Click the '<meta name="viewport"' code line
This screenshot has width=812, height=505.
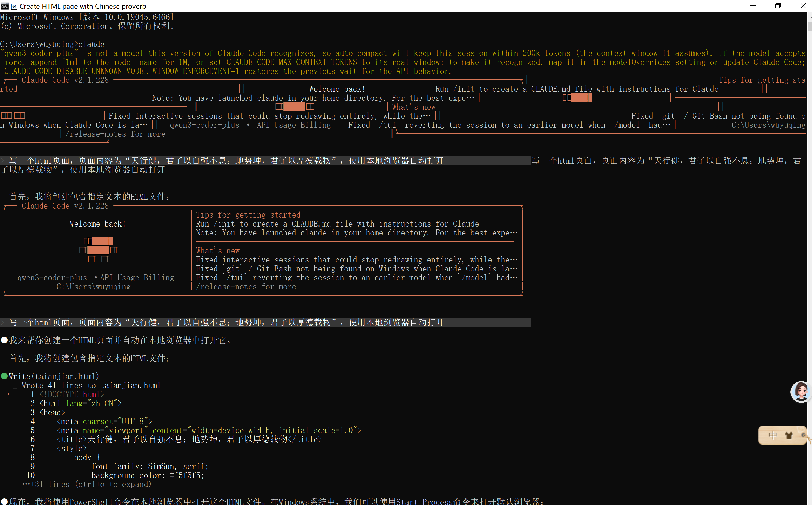coord(209,430)
